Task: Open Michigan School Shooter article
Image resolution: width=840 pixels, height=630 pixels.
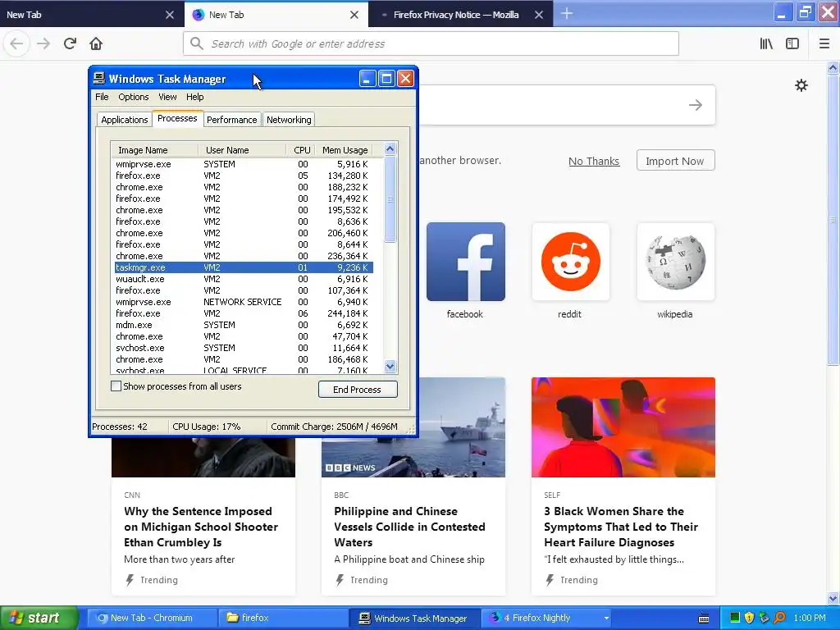Action: click(x=201, y=527)
